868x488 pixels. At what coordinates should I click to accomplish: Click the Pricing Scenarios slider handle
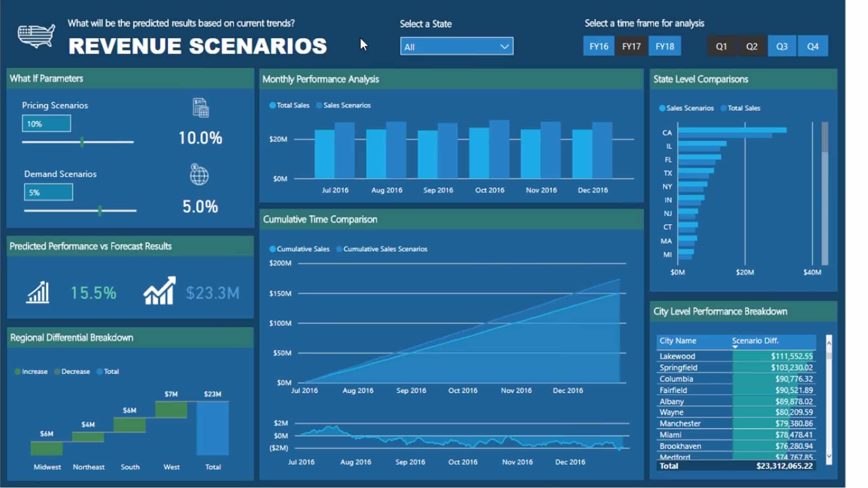[x=82, y=142]
